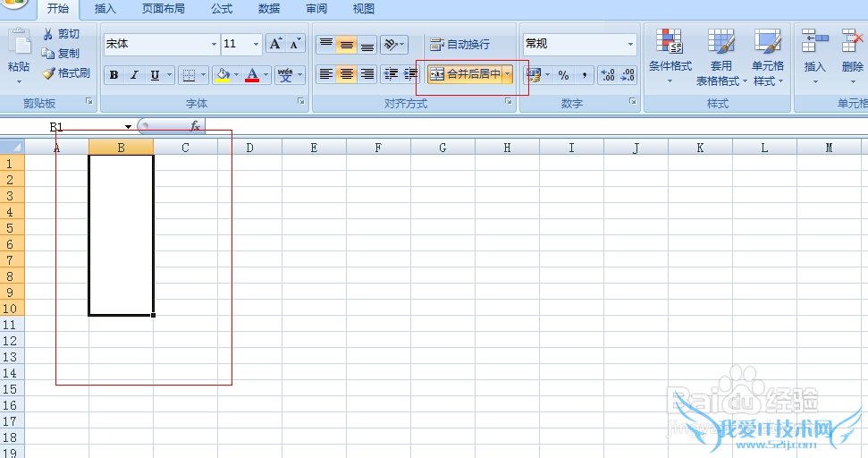Center text horizontally
The width and height of the screenshot is (868, 458).
pyautogui.click(x=347, y=74)
